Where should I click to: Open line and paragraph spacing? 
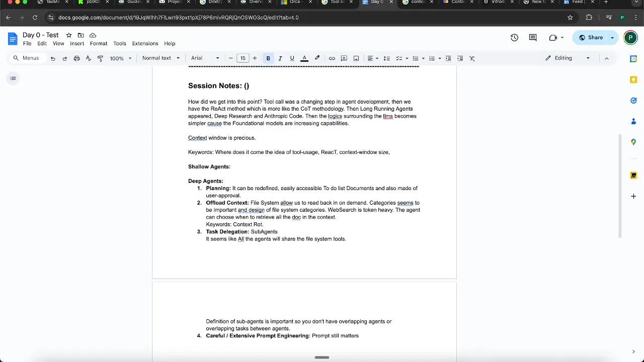[386, 58]
